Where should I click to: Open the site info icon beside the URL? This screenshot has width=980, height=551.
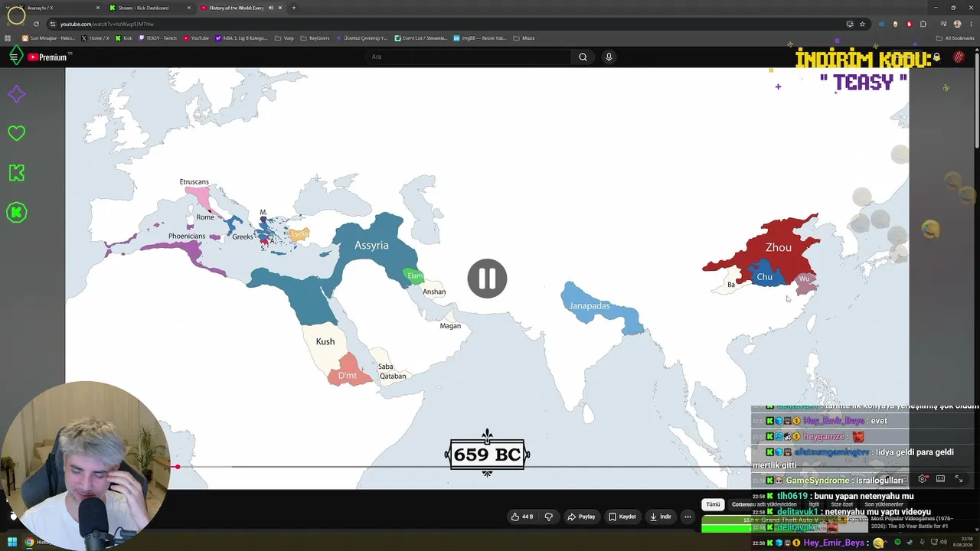52,24
